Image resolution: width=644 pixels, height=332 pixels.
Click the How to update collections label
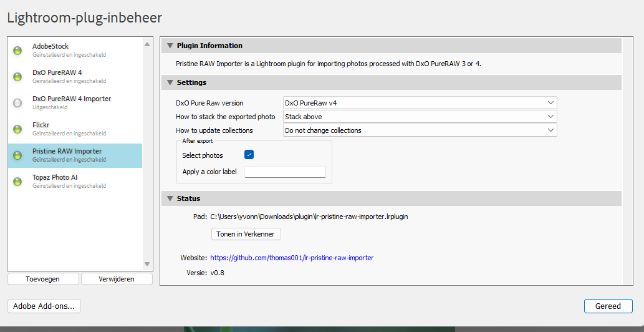pyautogui.click(x=214, y=130)
